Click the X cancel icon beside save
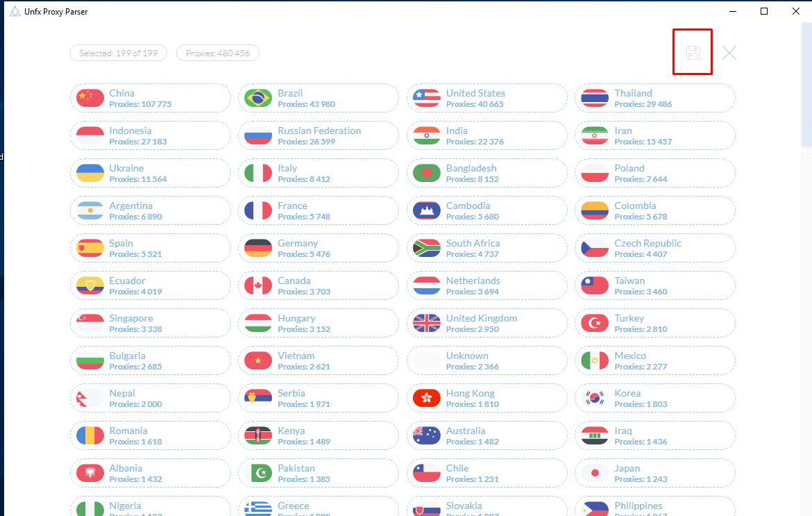The image size is (812, 516). pos(729,53)
